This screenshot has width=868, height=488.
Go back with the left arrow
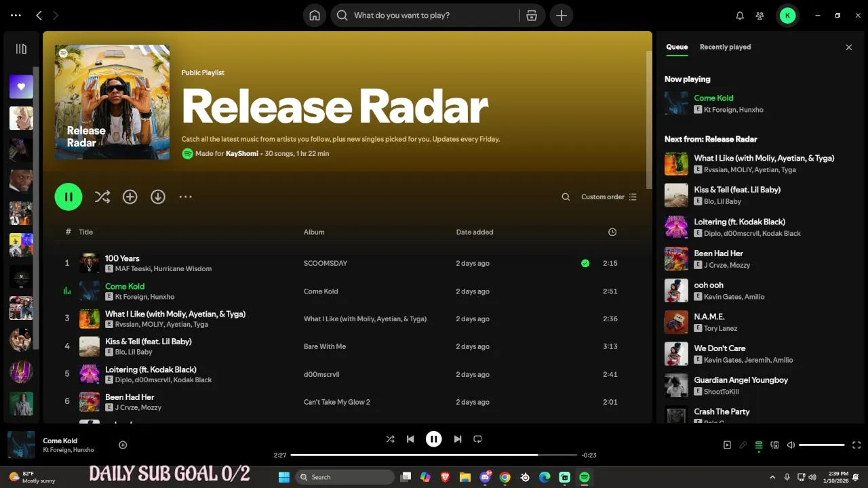tap(39, 15)
